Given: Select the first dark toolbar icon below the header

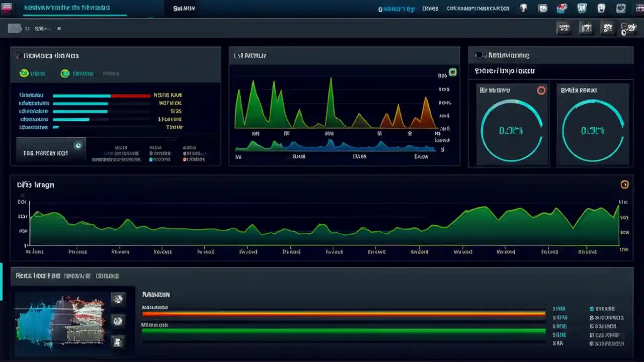Looking at the screenshot, I should [x=564, y=28].
